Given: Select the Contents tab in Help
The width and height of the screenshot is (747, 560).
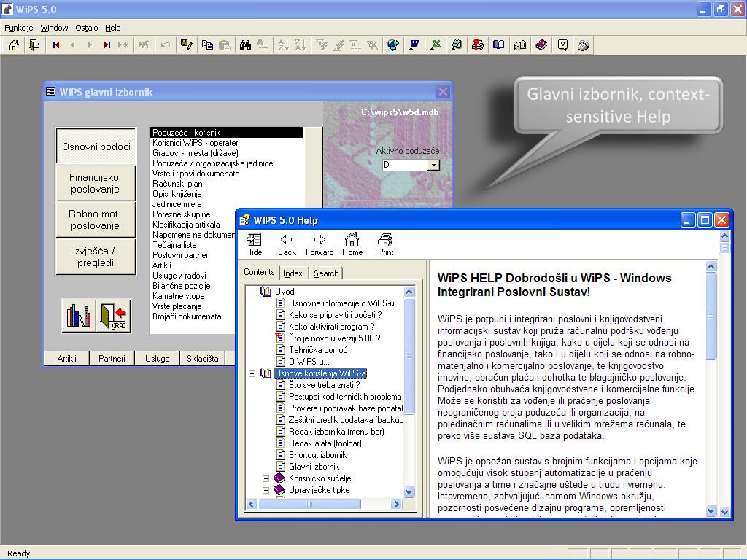Looking at the screenshot, I should [x=259, y=272].
